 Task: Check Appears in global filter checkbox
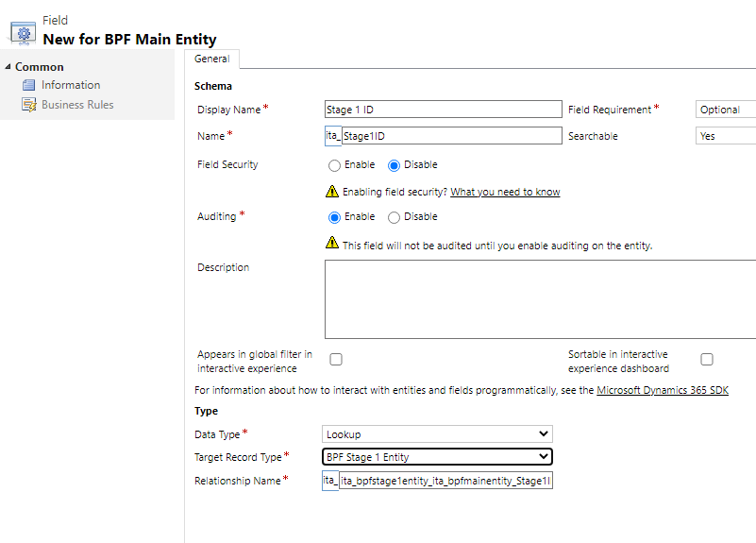click(x=336, y=359)
